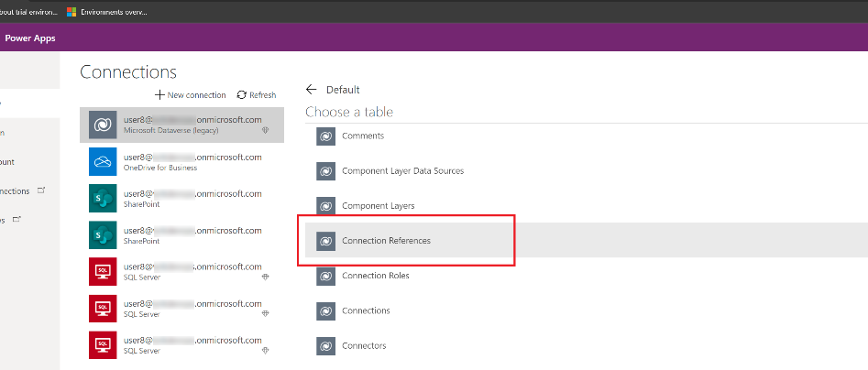Viewport: 868px width, 370px height.
Task: Click the Comments table icon
Action: tap(326, 136)
